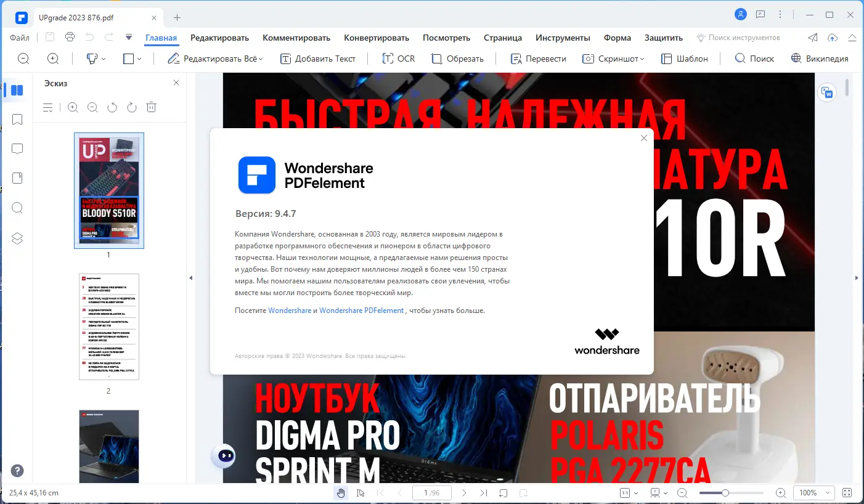Zoom out using the main toolbar magnifier
The image size is (864, 504).
[x=23, y=59]
